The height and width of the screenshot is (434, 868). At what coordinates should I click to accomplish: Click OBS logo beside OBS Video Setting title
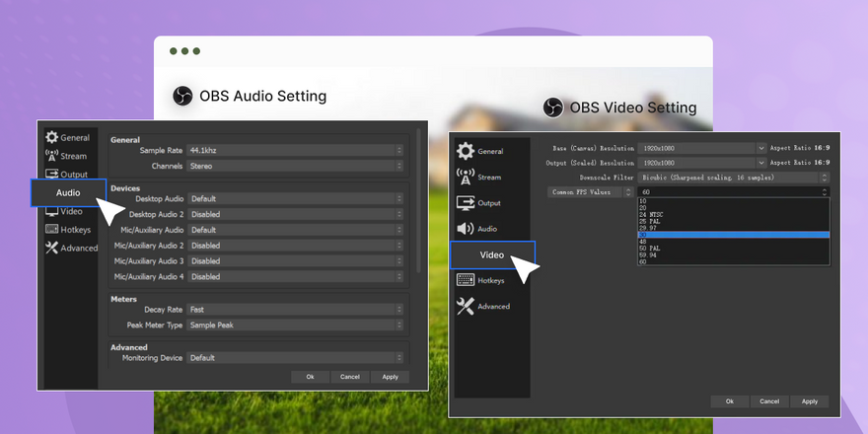553,107
